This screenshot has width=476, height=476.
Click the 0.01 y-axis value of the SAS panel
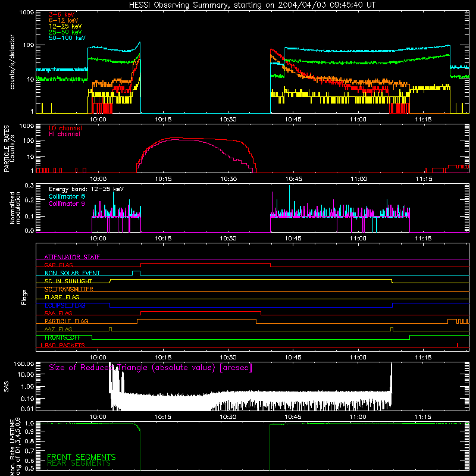tap(27, 409)
